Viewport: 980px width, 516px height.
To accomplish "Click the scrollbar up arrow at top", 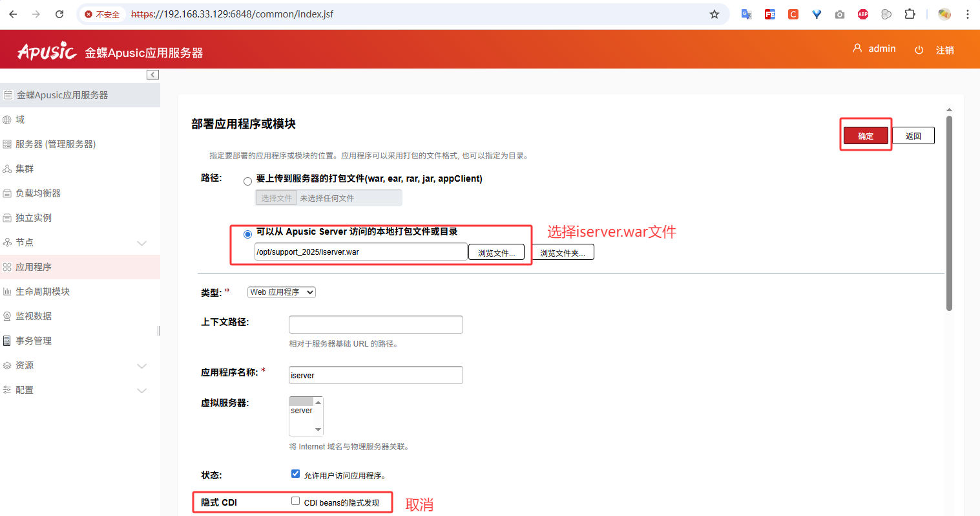I will tap(949, 110).
